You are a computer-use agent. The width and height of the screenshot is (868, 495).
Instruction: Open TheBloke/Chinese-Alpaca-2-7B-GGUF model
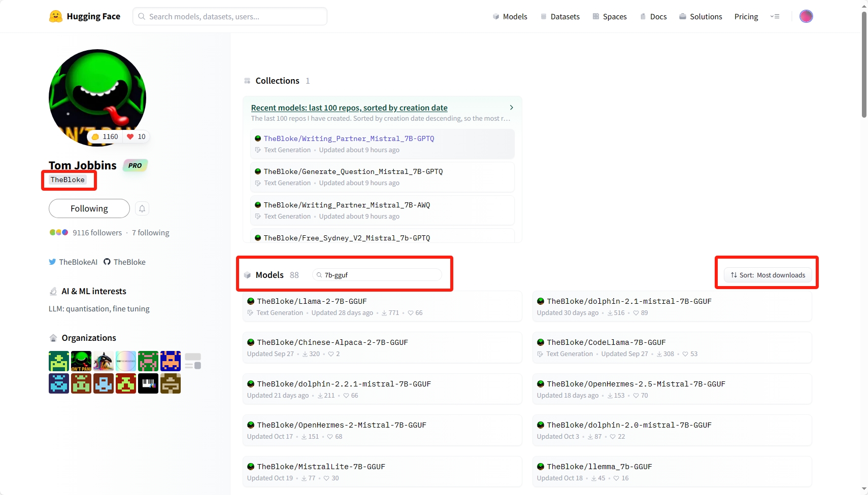[x=382, y=347]
